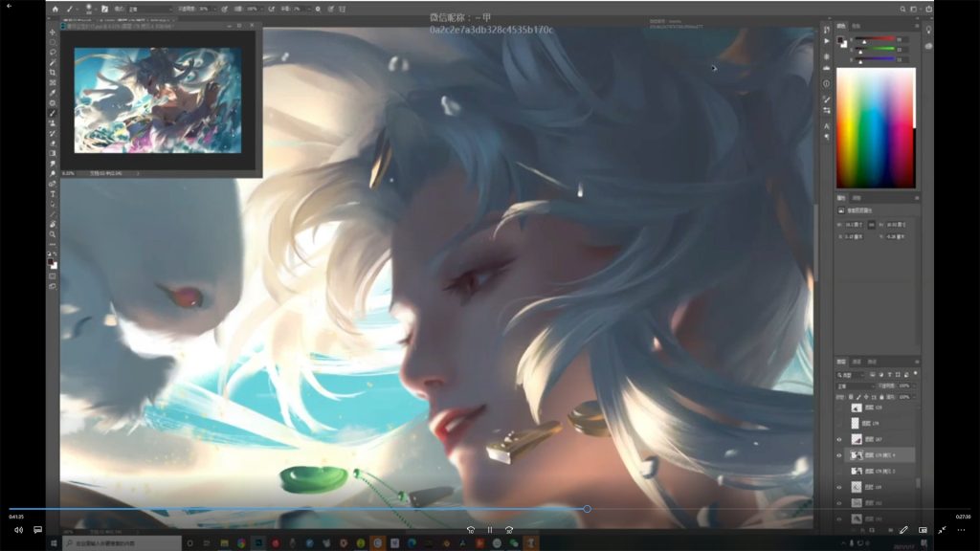Viewport: 980px width, 551px height.
Task: Switch to the Color panel tab
Action: pos(841,26)
